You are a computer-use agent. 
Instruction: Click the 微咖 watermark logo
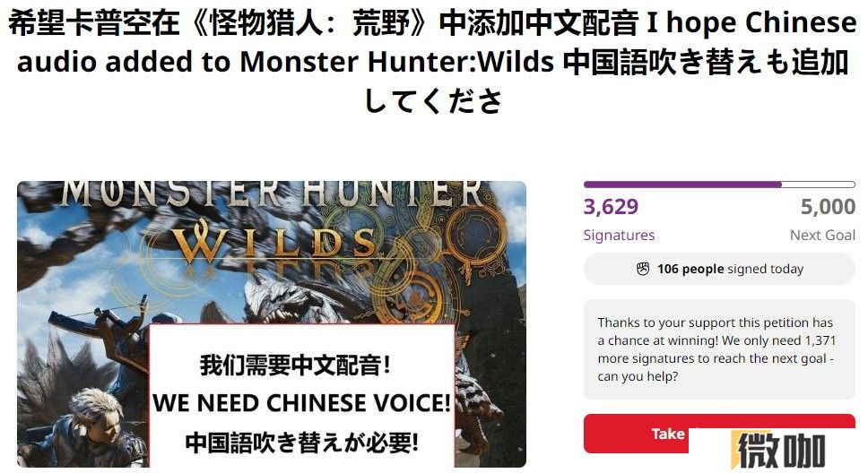coord(781,451)
